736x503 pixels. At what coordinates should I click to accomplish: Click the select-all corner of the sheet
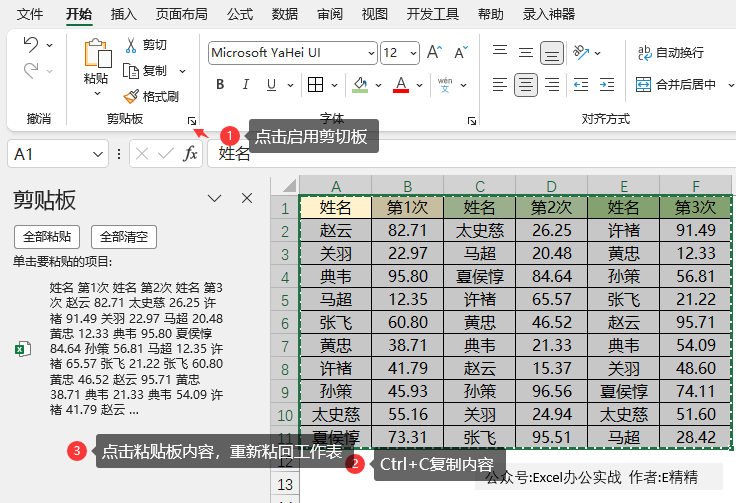(285, 185)
